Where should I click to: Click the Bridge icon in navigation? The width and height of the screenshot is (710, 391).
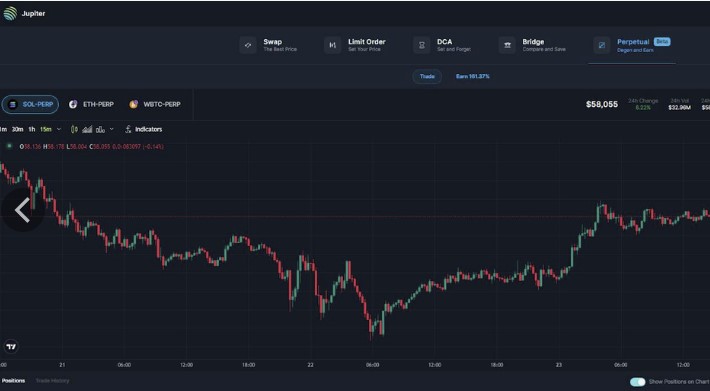pyautogui.click(x=507, y=45)
